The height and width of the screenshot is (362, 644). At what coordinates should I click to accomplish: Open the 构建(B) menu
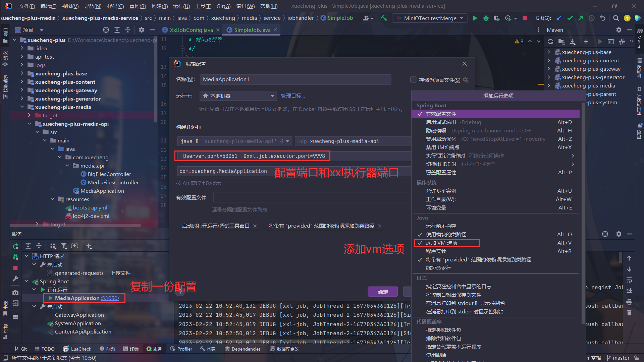(159, 6)
